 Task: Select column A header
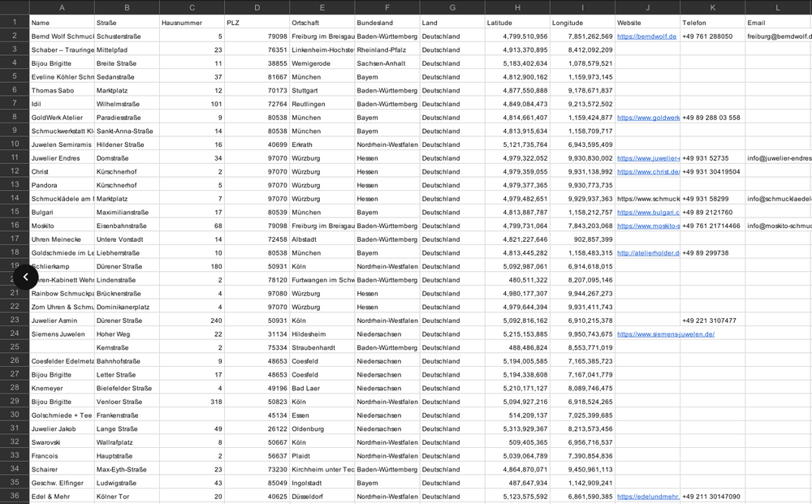(63, 7)
